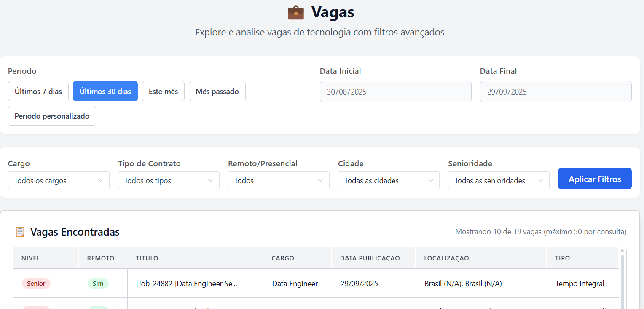644x309 pixels.
Task: Click the DATA PUBLICAÇÃO column header
Action: 373,258
